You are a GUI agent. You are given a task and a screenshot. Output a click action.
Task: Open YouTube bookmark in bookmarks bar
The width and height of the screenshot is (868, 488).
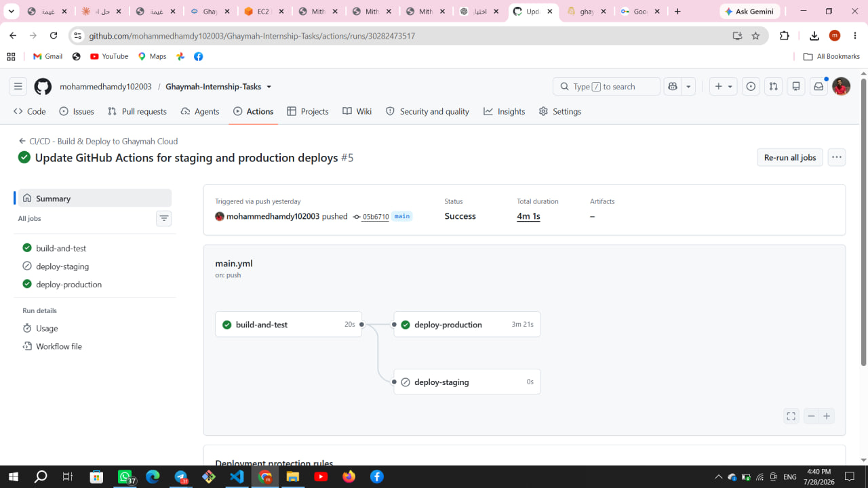click(x=109, y=56)
